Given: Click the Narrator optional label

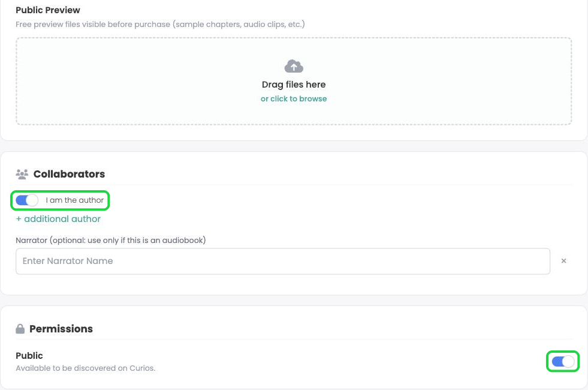Looking at the screenshot, I should click(111, 240).
